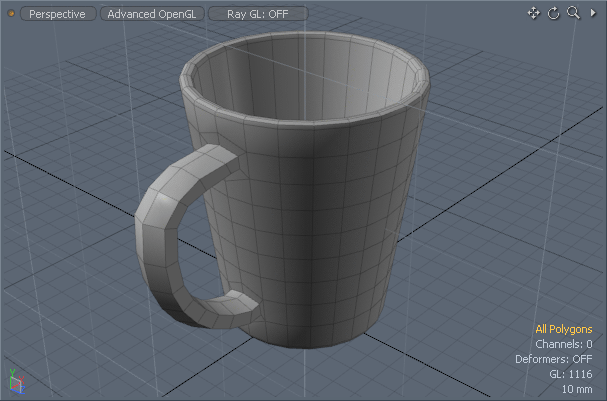Toggle the Ray GL: OFF button
Screen dimensions: 607x401
click(258, 14)
